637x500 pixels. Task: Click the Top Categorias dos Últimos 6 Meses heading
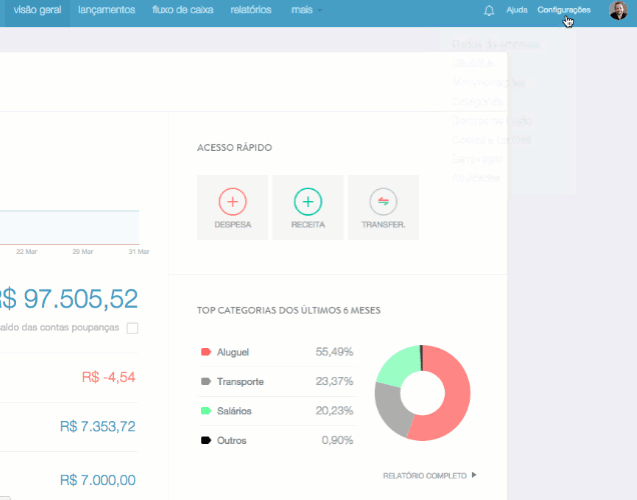289,310
